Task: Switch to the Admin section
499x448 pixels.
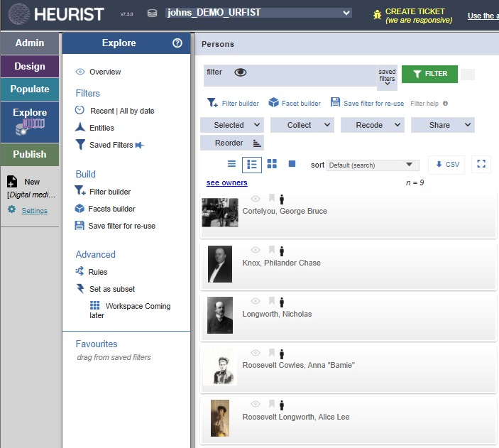Action: click(30, 43)
